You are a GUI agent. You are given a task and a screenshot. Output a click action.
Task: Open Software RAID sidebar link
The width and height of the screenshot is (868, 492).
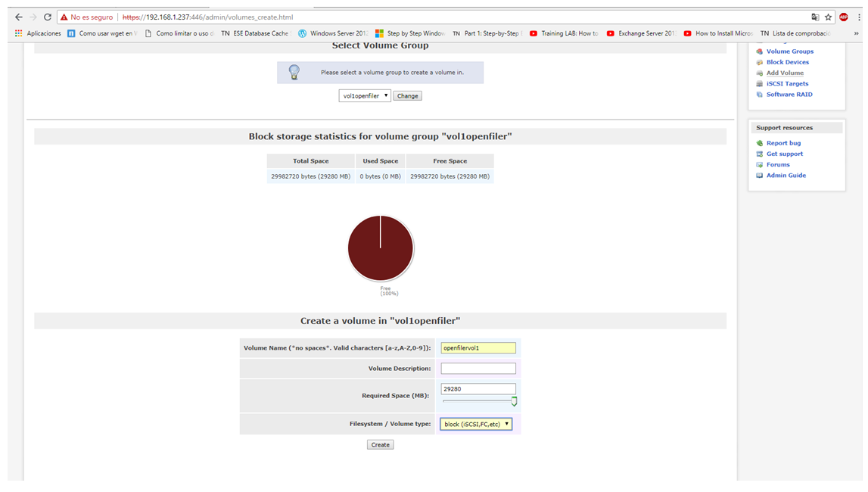tap(789, 95)
